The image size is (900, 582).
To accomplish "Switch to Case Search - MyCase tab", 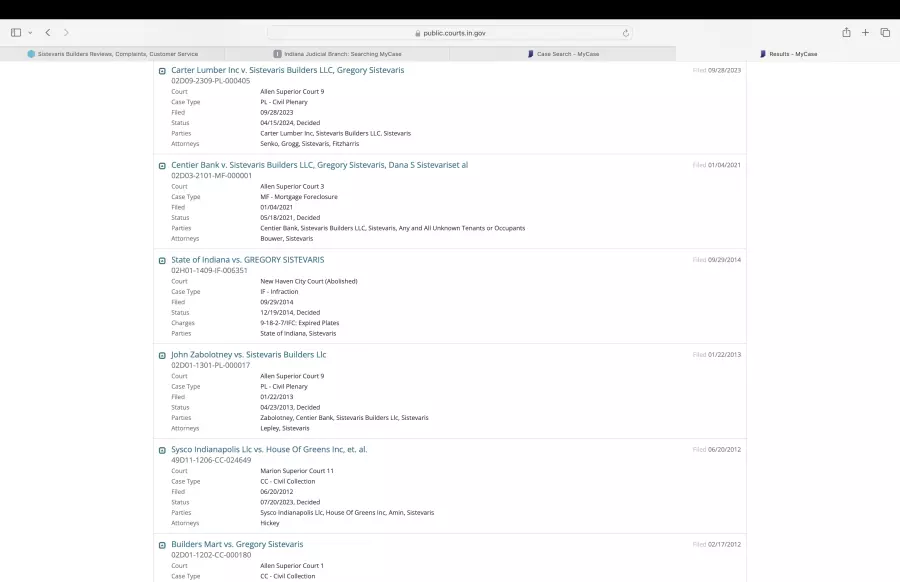I will tap(563, 54).
